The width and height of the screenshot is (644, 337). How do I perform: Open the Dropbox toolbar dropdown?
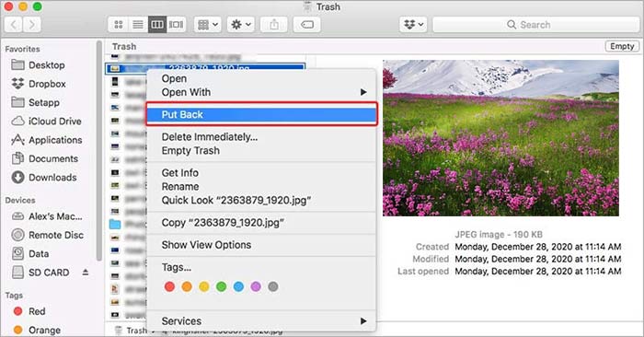tap(414, 25)
